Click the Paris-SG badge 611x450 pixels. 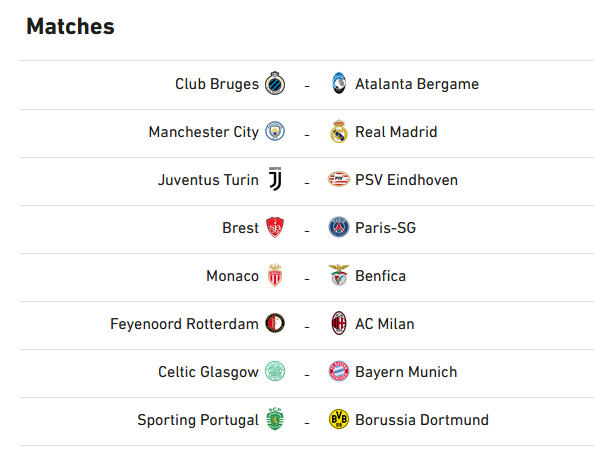339,227
